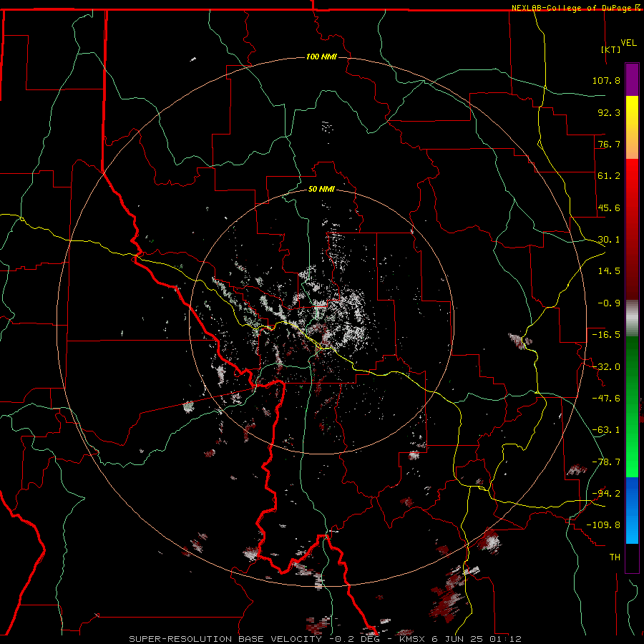
Task: Click the 61.2 velocity scale value
Action: pos(609,176)
